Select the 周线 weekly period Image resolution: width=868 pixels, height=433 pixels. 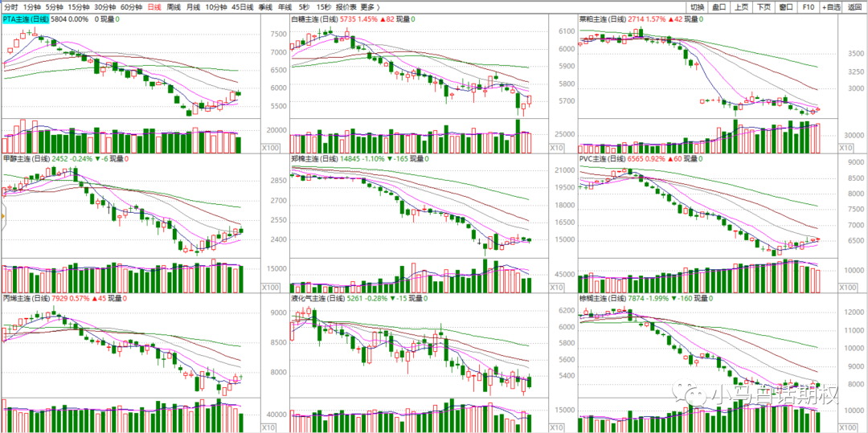(174, 6)
